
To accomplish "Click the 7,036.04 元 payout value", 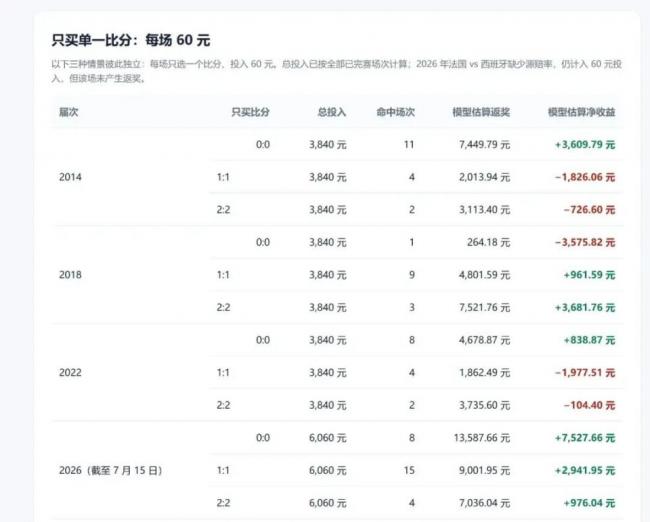I will click(484, 503).
